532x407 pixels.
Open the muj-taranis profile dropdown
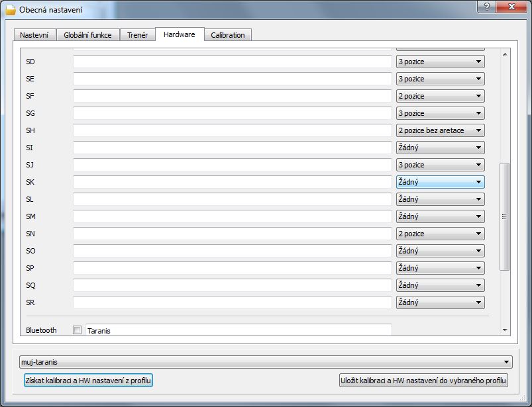266,363
